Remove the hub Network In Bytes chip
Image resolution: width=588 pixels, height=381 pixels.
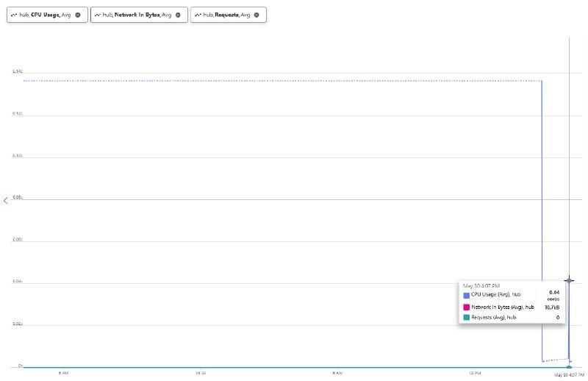(x=178, y=15)
